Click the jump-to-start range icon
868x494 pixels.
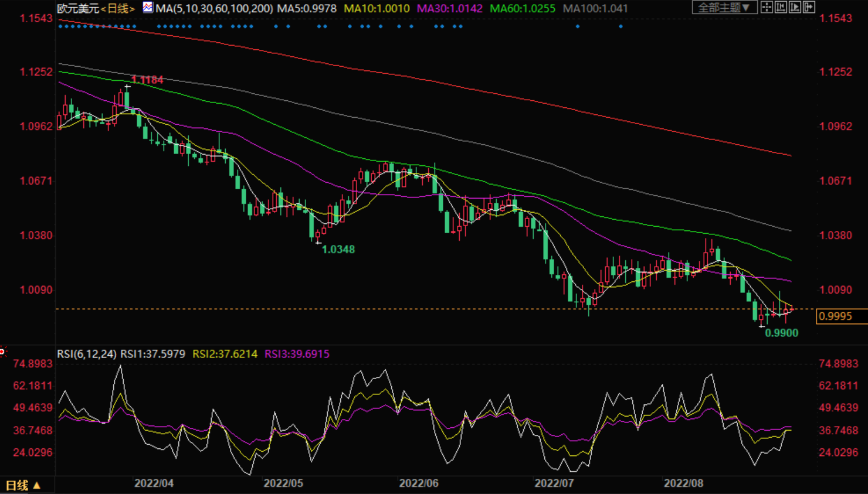(781, 7)
